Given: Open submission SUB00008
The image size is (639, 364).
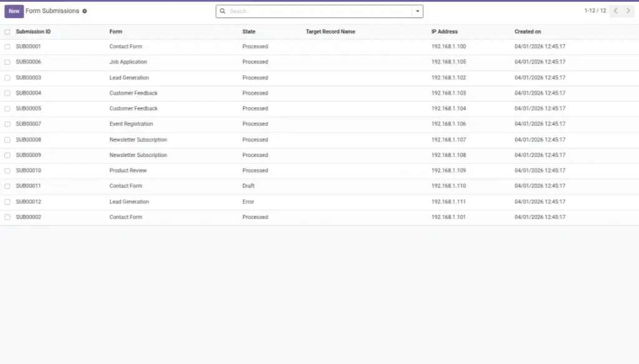Looking at the screenshot, I should 29,140.
